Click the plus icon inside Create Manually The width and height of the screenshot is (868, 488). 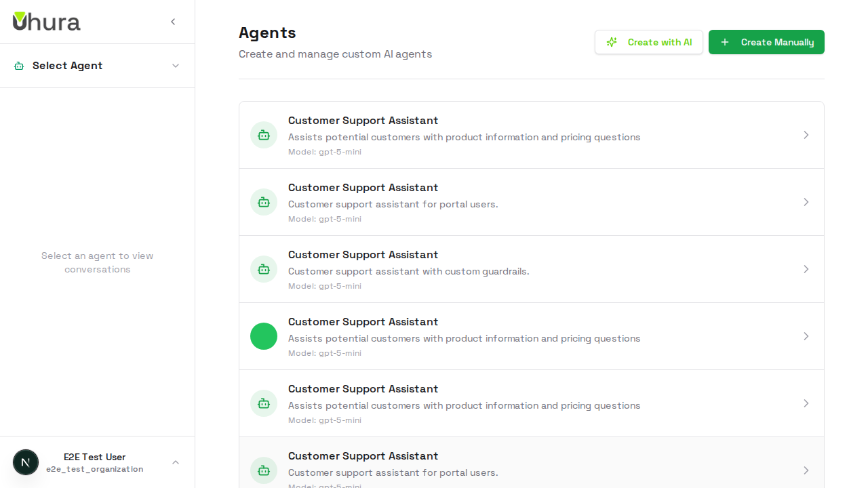(725, 42)
